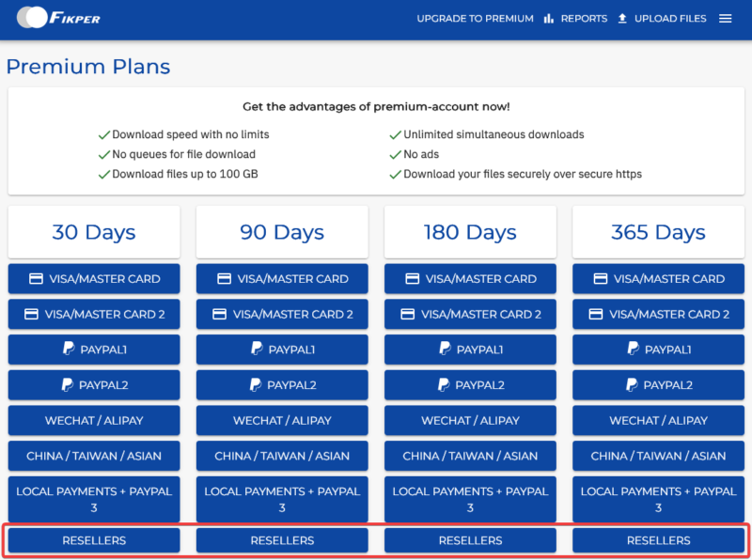The image size is (752, 560).
Task: Open Resellers for the 180 Days plan
Action: tap(470, 540)
